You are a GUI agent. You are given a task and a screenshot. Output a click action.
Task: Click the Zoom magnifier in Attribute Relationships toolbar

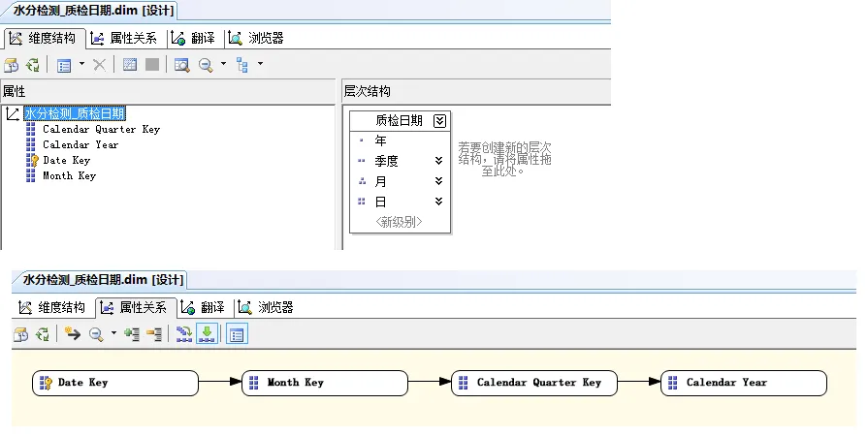(96, 334)
